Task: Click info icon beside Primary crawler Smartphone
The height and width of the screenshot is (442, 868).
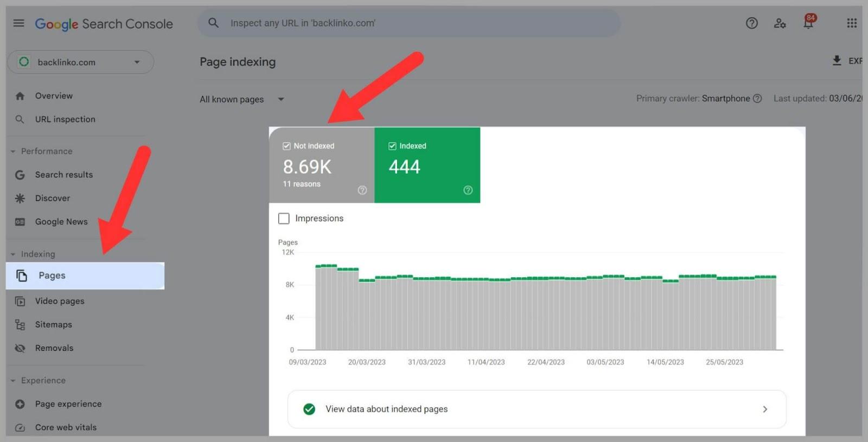Action: click(x=757, y=99)
